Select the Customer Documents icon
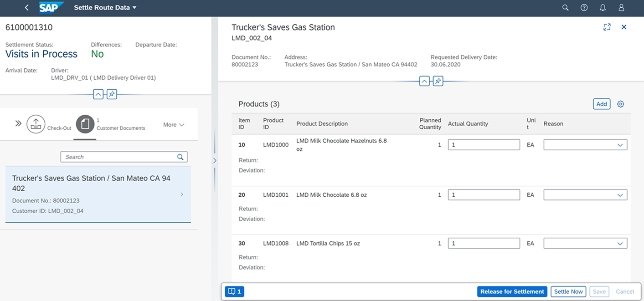 click(x=86, y=123)
